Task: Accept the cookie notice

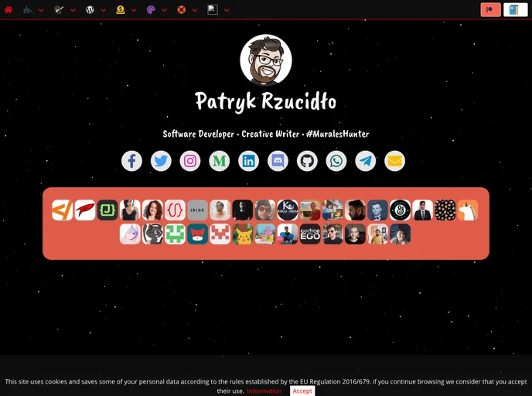Action: pos(302,391)
